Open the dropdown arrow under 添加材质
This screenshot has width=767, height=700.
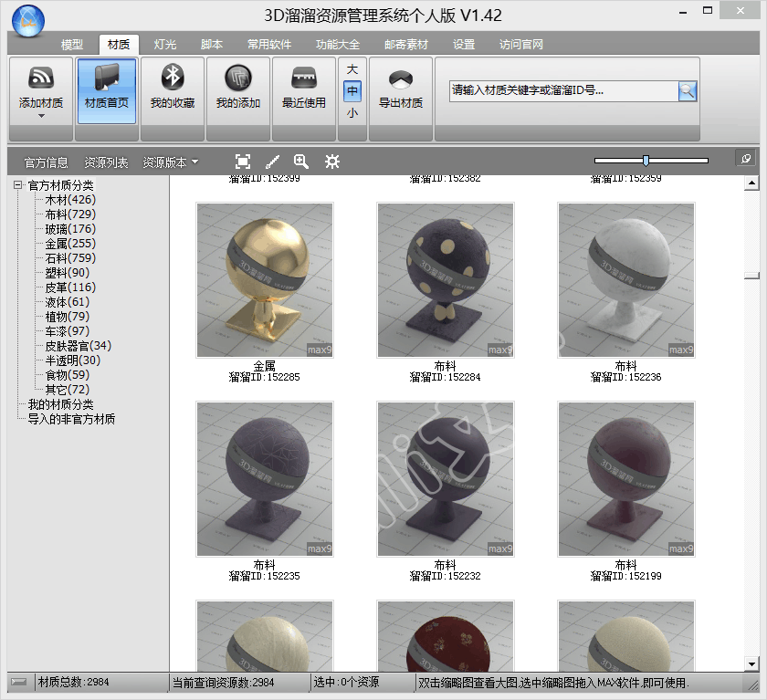41,116
